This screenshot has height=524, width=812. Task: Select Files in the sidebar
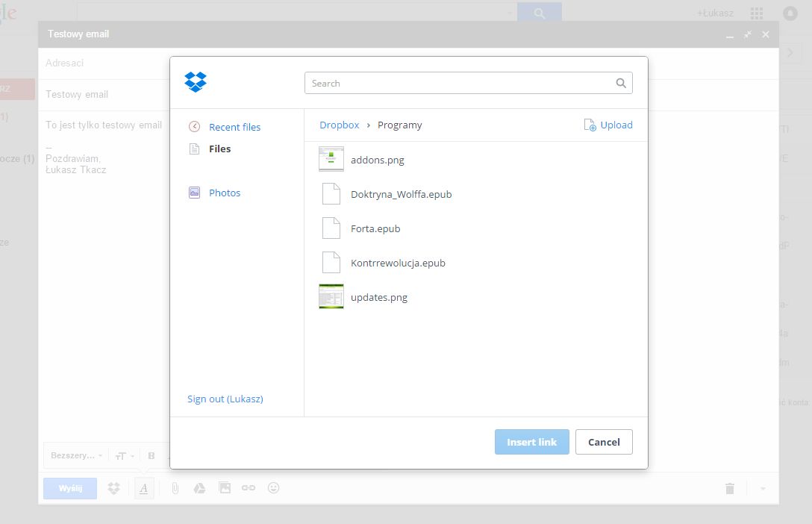(x=219, y=149)
